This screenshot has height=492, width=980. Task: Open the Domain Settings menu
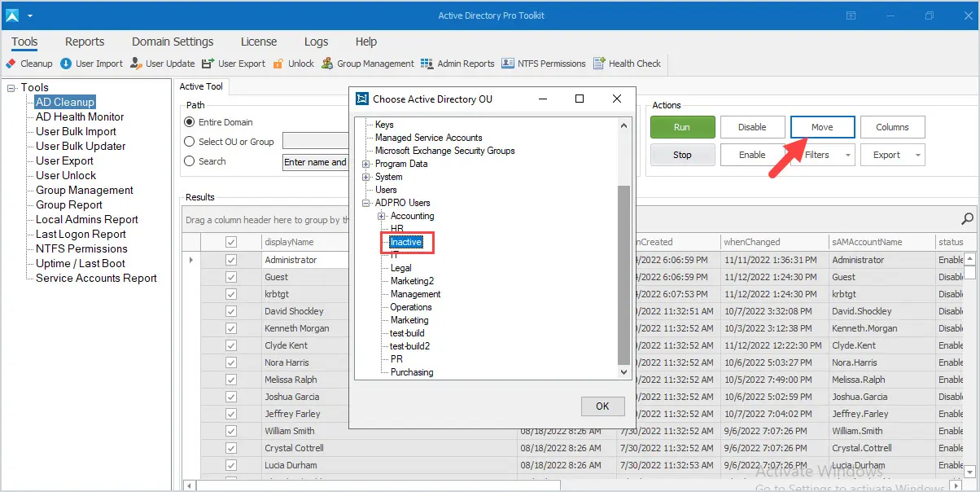(173, 42)
